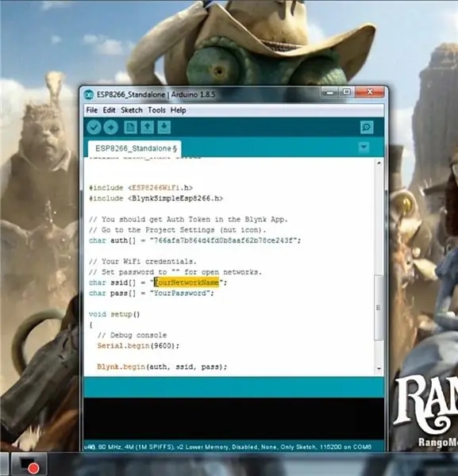Save the sketch with down-arrow icon

tap(164, 127)
